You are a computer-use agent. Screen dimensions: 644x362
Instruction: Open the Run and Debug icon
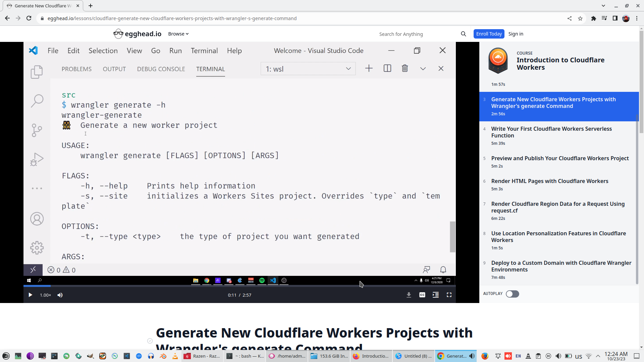(x=37, y=159)
